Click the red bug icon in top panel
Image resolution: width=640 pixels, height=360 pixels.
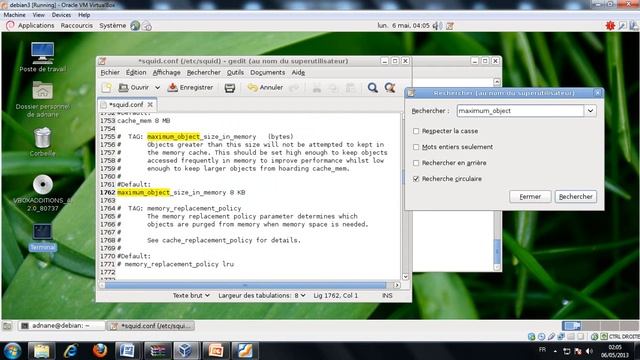point(610,26)
